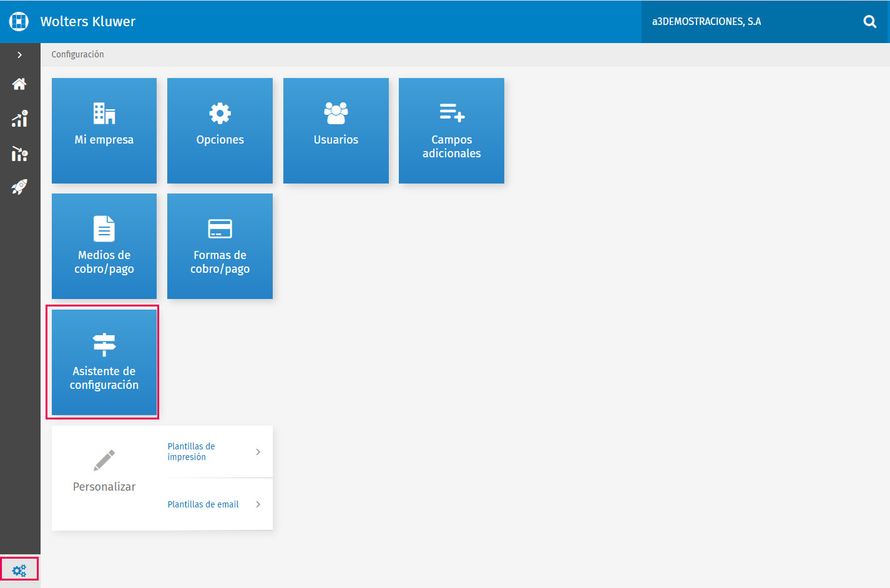Open the Usuarios tile

pos(336,130)
